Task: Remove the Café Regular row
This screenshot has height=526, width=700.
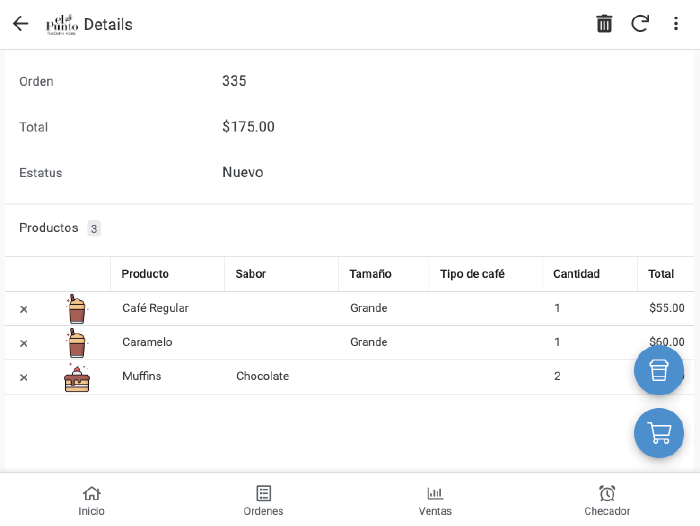Action: click(x=24, y=309)
